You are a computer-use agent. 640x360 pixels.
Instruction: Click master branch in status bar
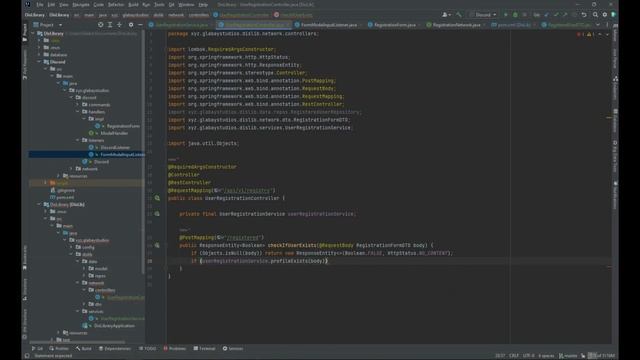568,356
